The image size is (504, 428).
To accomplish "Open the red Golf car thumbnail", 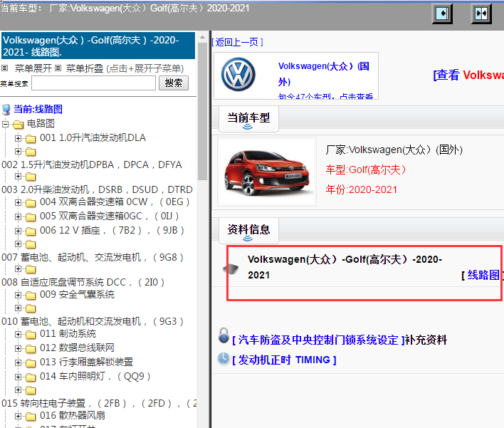I will pos(267,172).
